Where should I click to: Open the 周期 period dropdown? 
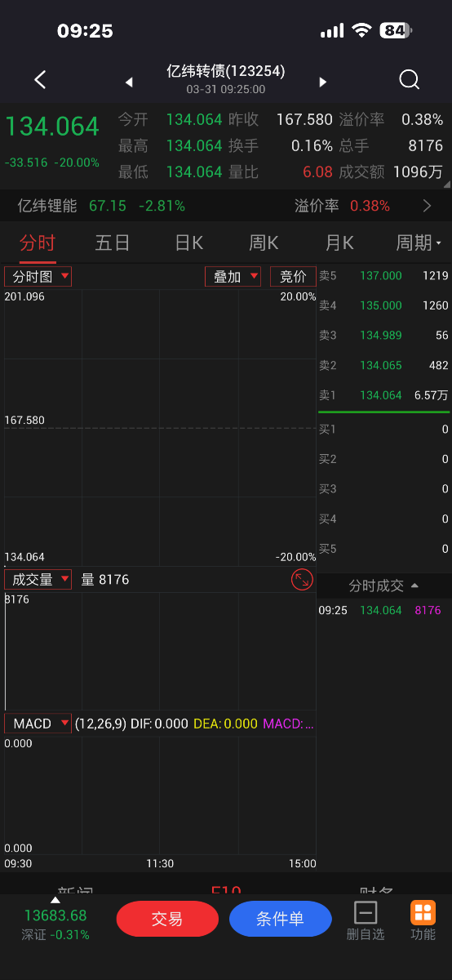[419, 243]
